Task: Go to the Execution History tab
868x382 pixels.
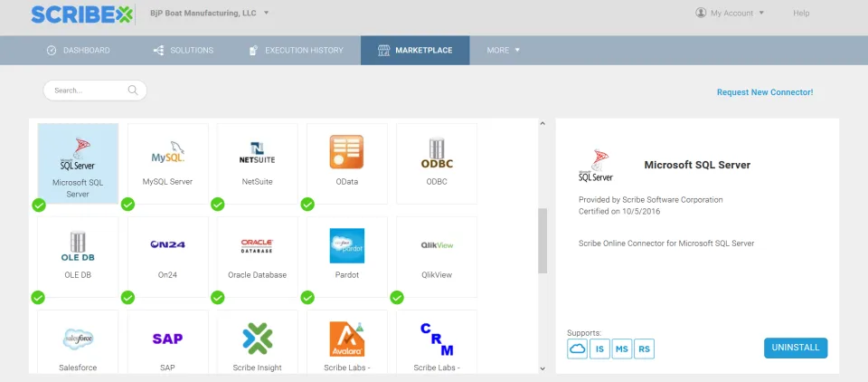Action: [x=297, y=51]
